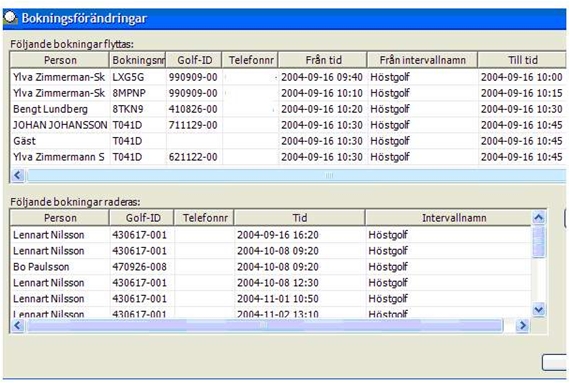Select the row with booking number 8MPNP

pos(288,93)
